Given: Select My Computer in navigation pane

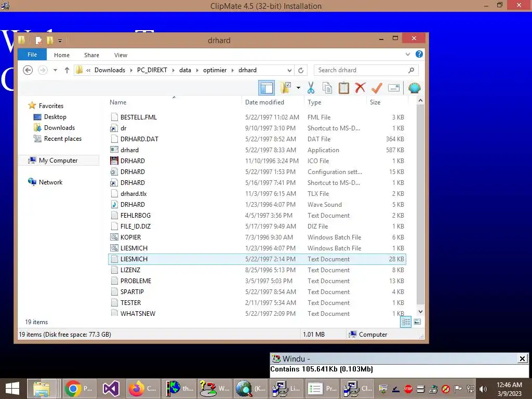Looking at the screenshot, I should click(58, 161).
